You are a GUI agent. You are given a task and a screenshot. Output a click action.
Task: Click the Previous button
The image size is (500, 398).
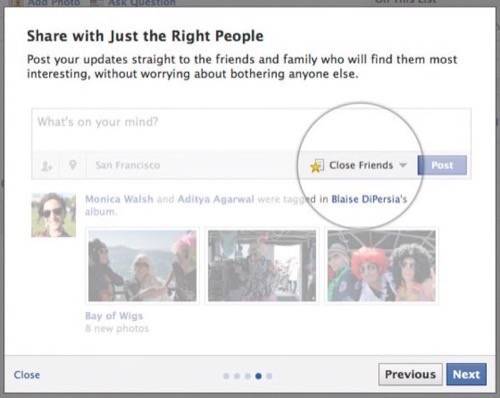click(410, 374)
